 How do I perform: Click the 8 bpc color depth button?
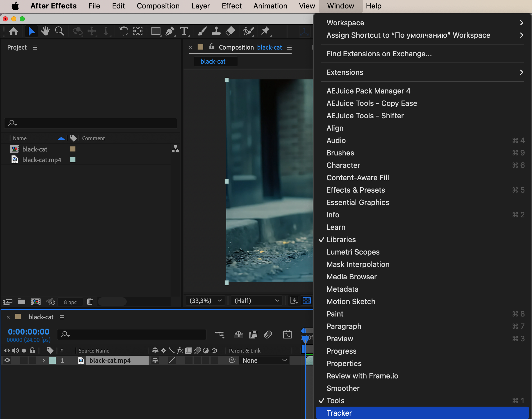70,302
